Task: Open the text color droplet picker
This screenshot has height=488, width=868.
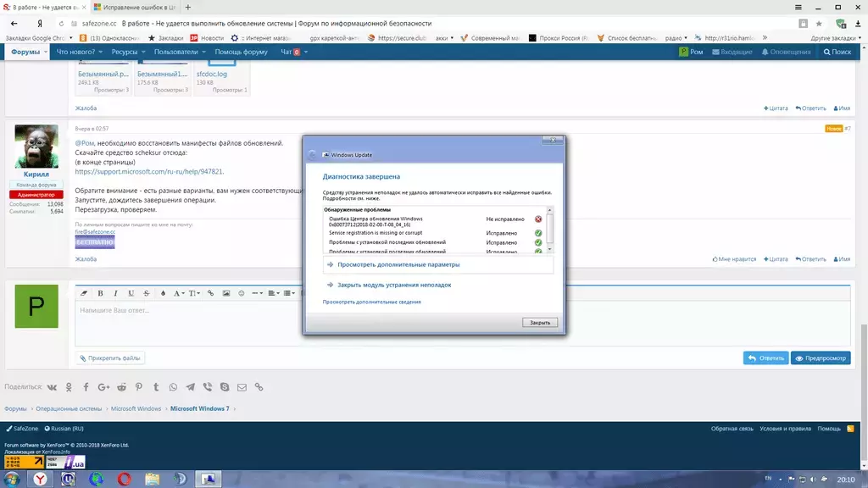Action: pos(163,293)
